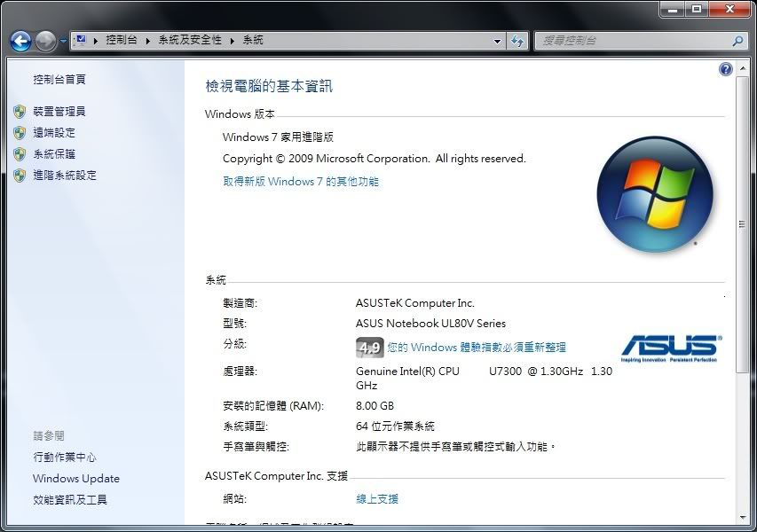Select 系統 in the breadcrumb
The image size is (757, 532).
pyautogui.click(x=253, y=40)
